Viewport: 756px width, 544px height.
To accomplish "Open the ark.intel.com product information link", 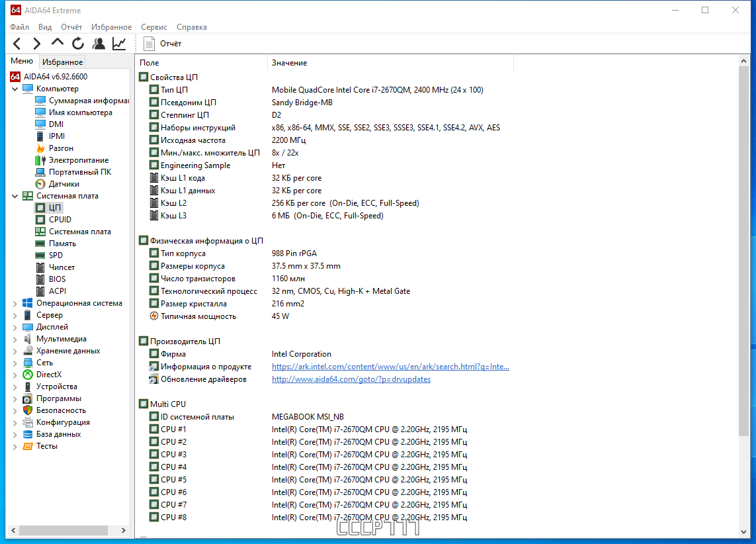I will tap(390, 367).
